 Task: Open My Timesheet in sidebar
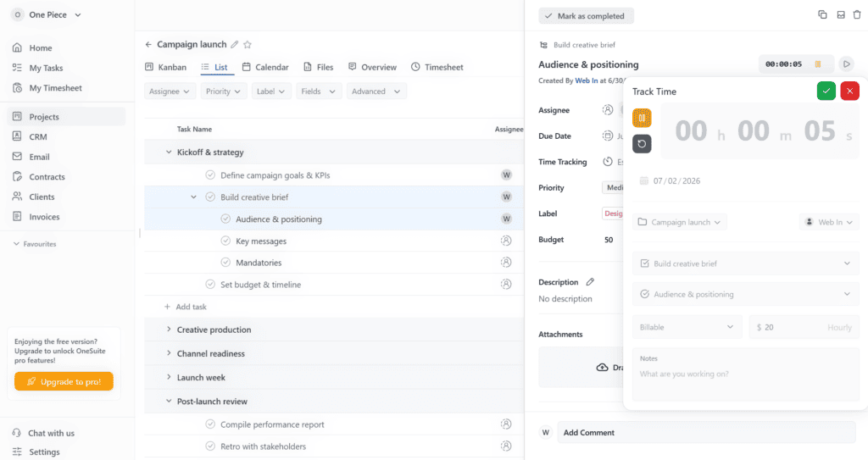click(47, 87)
